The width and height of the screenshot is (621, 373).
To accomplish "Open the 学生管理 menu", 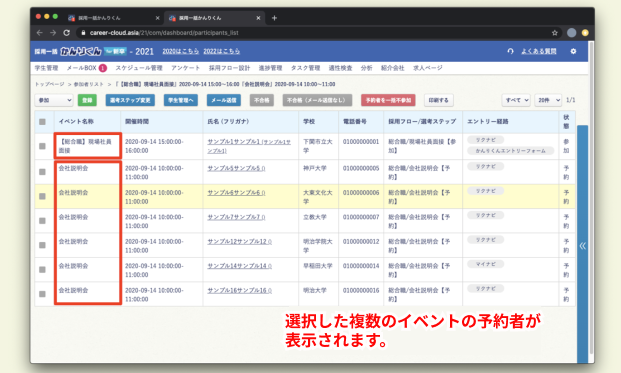I will 46,68.
